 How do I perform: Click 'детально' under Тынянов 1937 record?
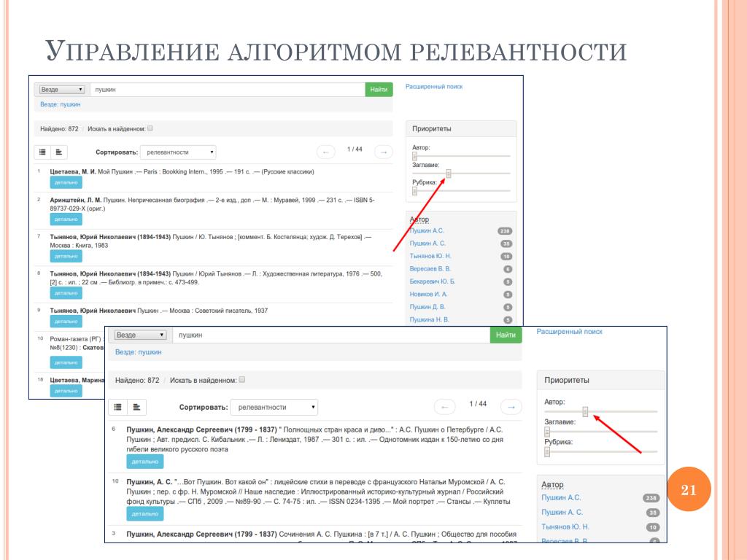coord(66,322)
